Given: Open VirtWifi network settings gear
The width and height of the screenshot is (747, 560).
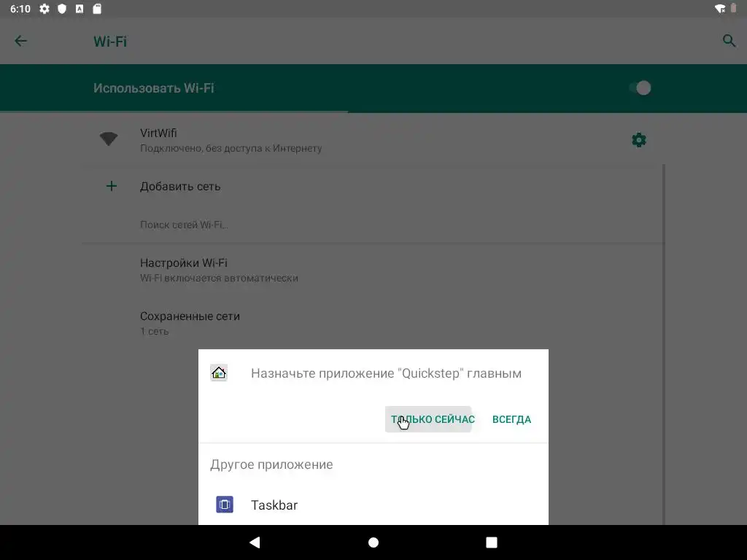Looking at the screenshot, I should coord(639,140).
